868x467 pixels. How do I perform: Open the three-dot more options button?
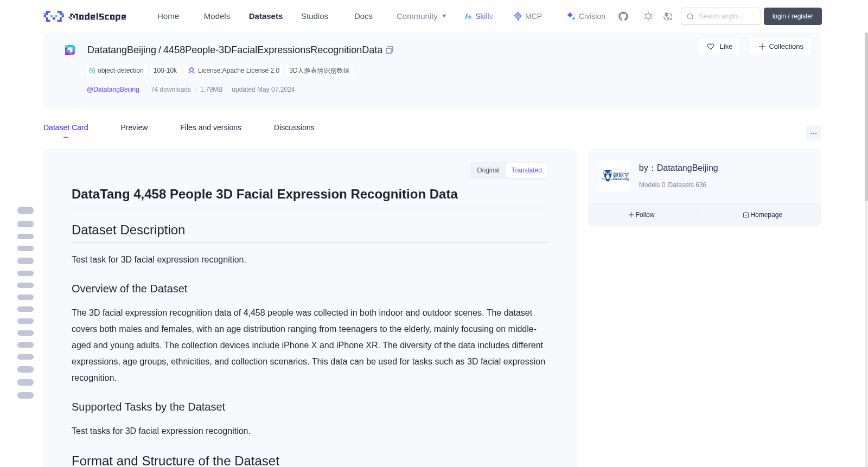[814, 133]
